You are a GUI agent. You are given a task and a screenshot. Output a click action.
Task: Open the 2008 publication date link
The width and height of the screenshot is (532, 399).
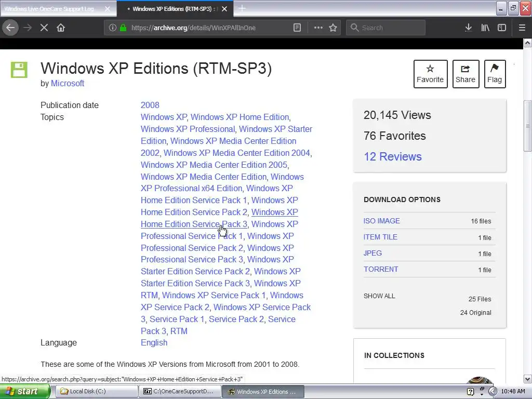click(x=150, y=105)
